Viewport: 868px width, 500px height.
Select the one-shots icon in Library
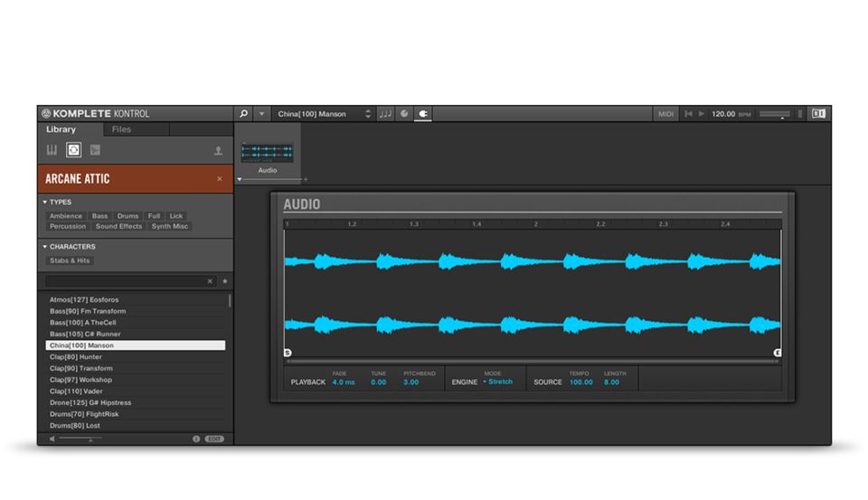click(x=95, y=150)
